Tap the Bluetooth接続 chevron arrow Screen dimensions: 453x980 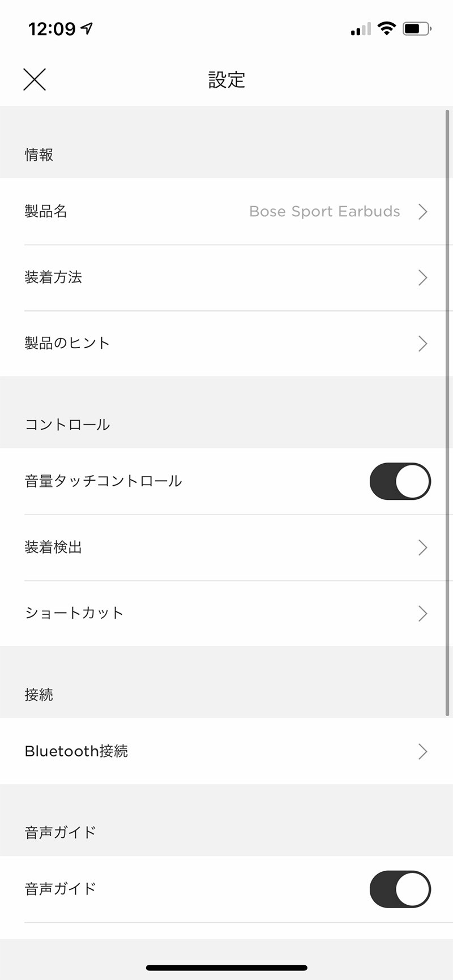click(422, 751)
